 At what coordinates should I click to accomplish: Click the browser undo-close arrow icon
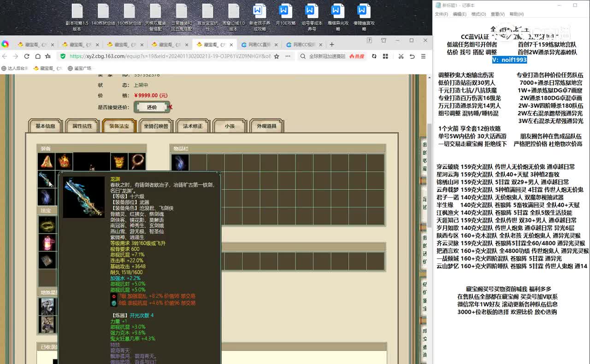click(412, 56)
